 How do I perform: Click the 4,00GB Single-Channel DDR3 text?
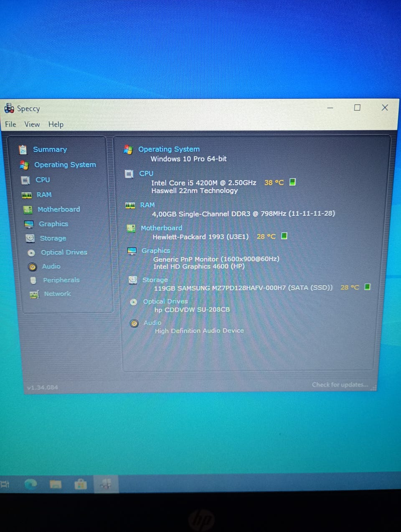[x=244, y=214]
